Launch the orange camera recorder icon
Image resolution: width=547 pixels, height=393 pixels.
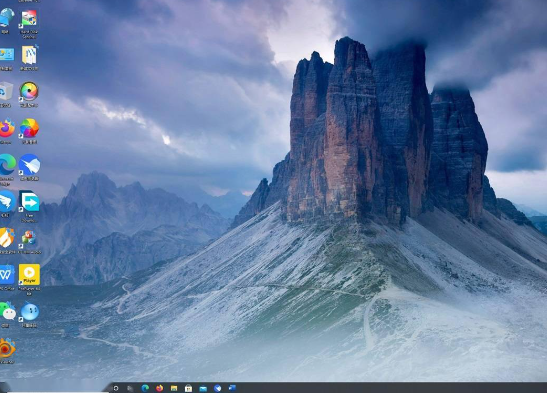click(7, 348)
